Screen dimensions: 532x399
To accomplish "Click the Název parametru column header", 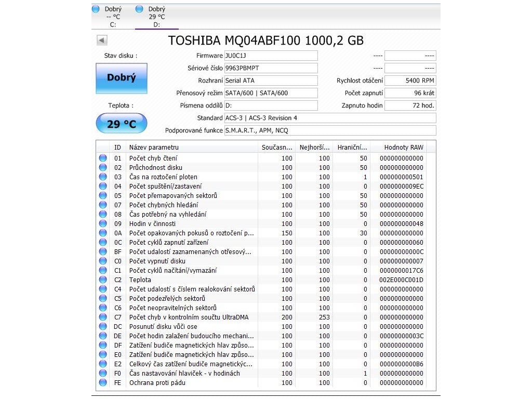I will pos(192,148).
